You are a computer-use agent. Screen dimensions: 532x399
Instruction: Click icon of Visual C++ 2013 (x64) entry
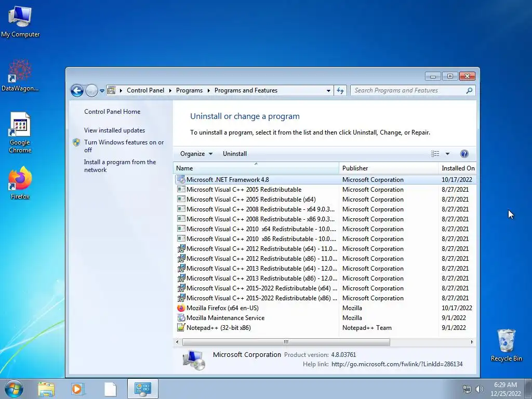pos(181,268)
